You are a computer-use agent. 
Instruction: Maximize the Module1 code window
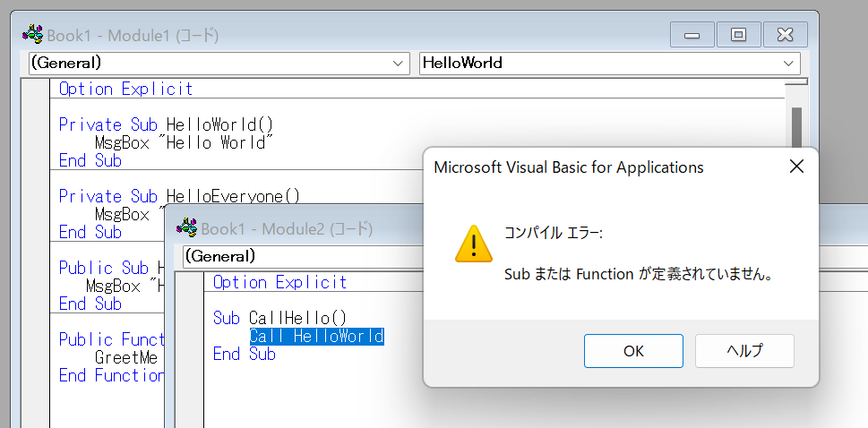tap(738, 35)
